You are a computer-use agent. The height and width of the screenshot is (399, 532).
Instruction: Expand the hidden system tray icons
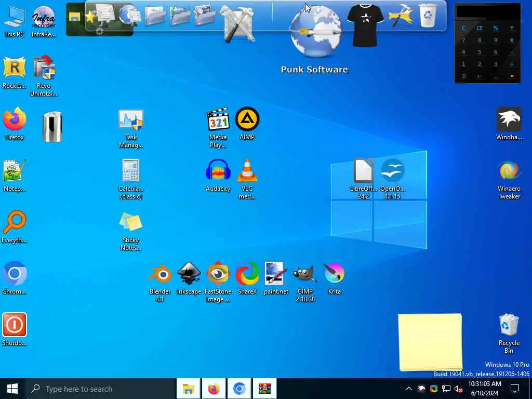[409, 389]
